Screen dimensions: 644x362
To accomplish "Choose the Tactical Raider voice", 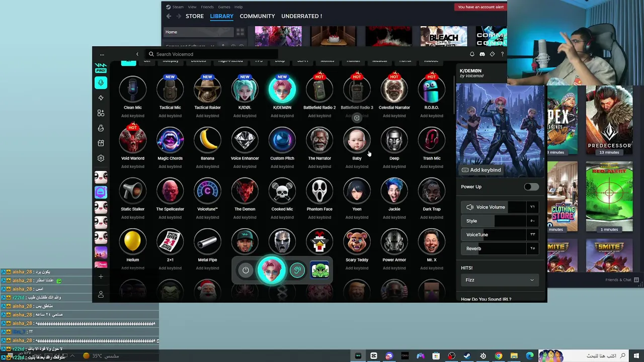I will click(x=207, y=89).
